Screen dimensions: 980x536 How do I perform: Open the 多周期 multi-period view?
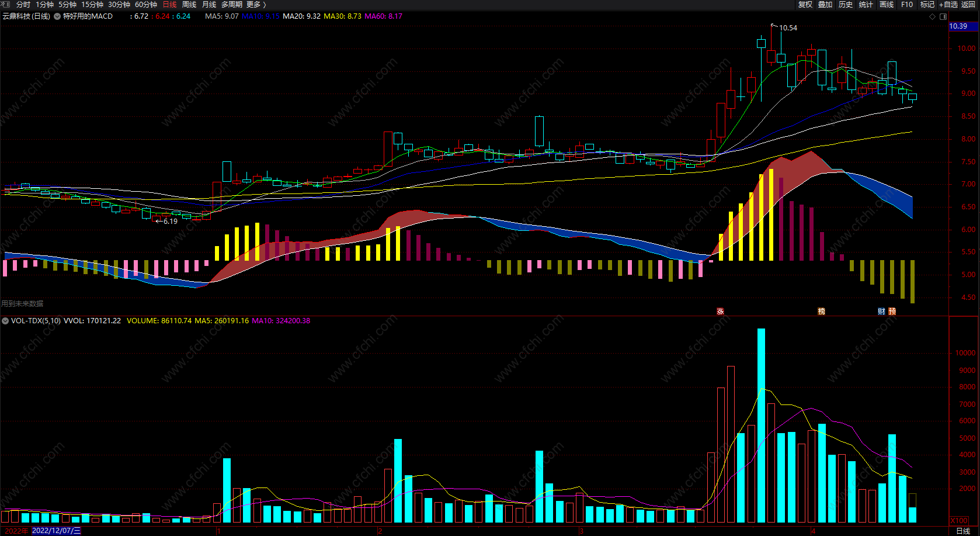click(x=232, y=4)
